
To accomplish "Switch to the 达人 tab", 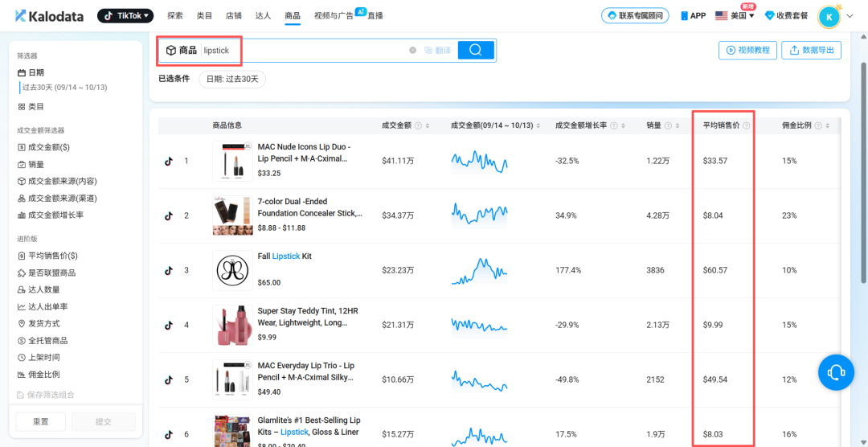I will (x=263, y=15).
